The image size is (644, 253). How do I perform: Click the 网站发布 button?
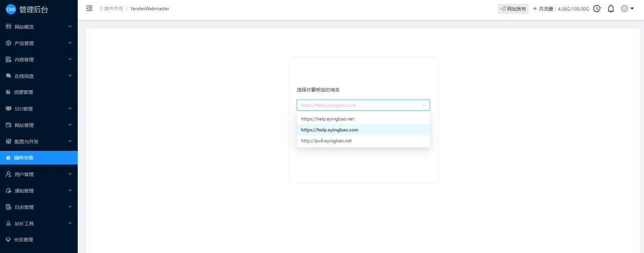(x=513, y=9)
